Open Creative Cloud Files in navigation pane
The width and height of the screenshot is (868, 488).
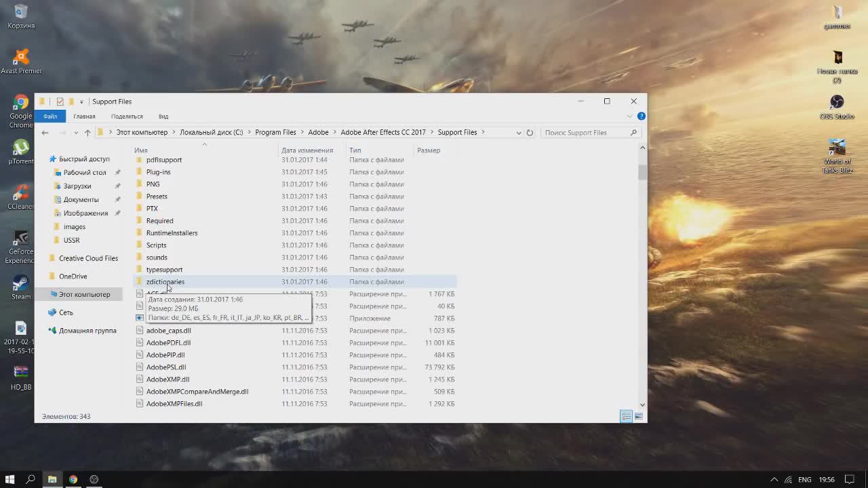88,258
